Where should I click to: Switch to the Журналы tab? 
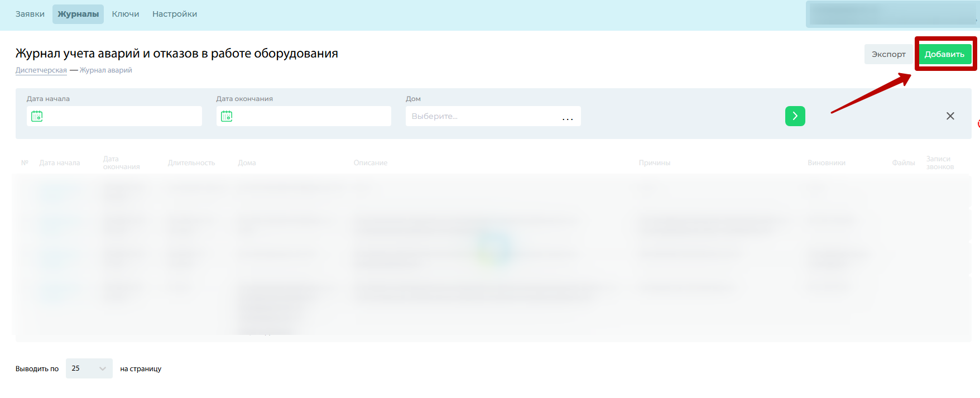78,14
